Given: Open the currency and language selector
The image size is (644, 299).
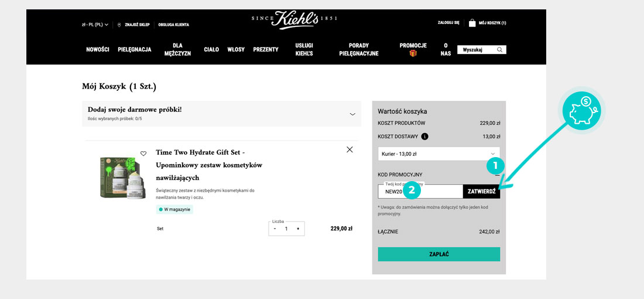Looking at the screenshot, I should coord(95,25).
